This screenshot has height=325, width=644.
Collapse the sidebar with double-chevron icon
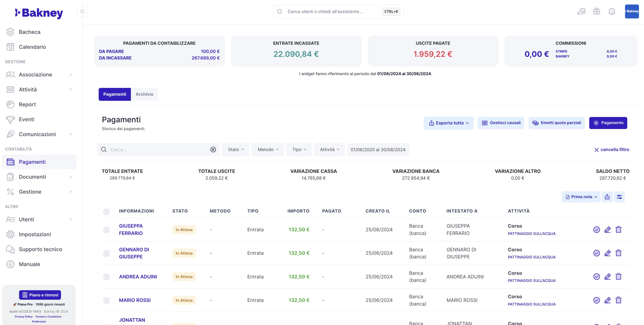point(82,11)
